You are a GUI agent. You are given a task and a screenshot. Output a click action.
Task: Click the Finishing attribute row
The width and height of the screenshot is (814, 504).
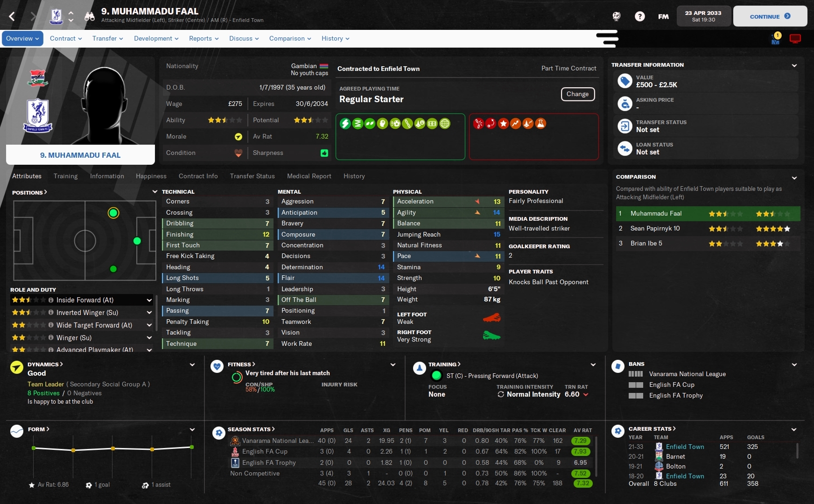218,235
